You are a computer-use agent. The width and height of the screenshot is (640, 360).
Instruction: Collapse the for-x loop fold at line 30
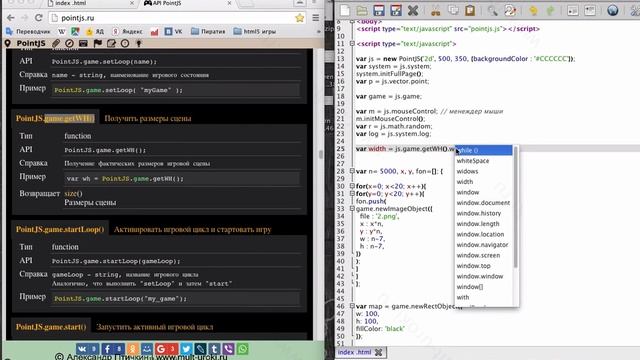(x=352, y=186)
